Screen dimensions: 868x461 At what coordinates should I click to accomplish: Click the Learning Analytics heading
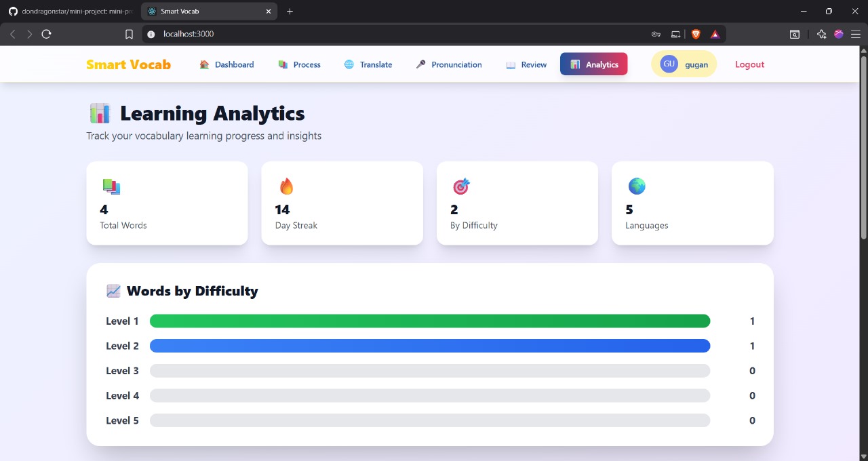(x=212, y=113)
